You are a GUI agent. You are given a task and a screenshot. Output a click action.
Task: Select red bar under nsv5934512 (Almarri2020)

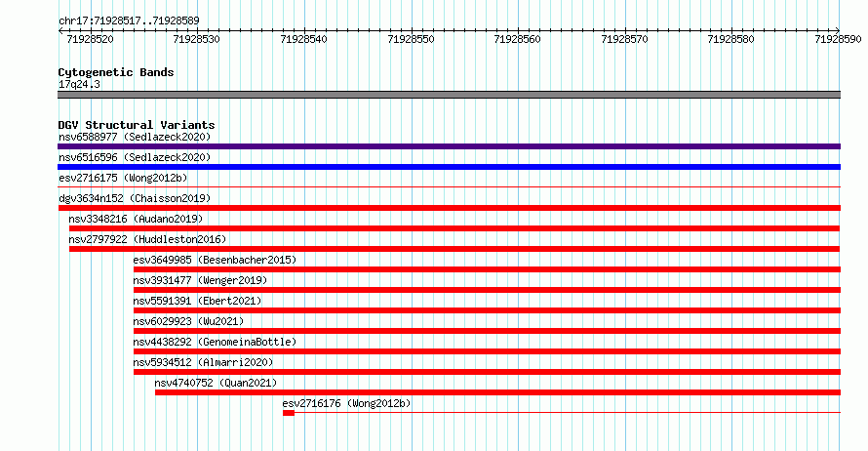click(x=487, y=372)
